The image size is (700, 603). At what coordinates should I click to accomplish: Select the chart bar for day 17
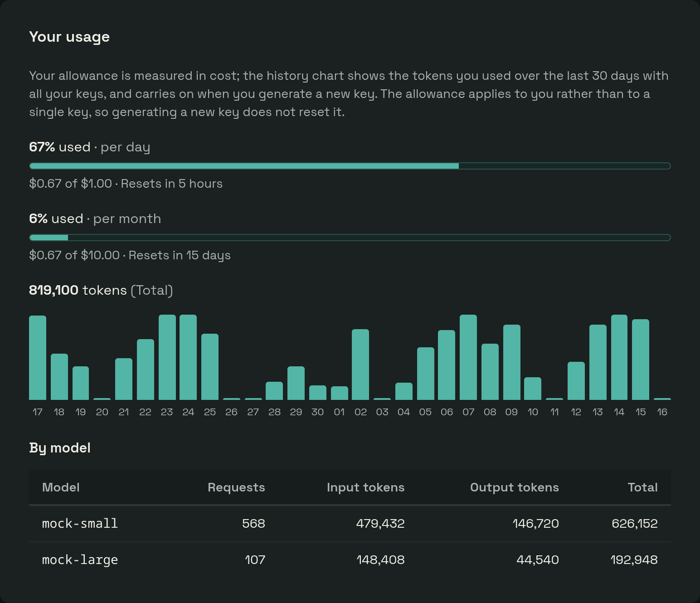(x=38, y=358)
